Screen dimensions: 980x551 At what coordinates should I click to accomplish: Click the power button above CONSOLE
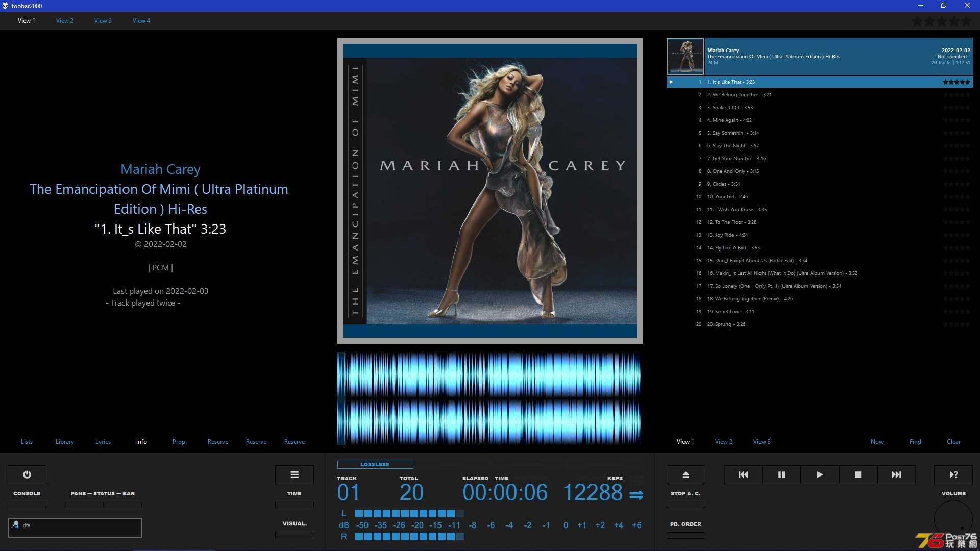[27, 474]
